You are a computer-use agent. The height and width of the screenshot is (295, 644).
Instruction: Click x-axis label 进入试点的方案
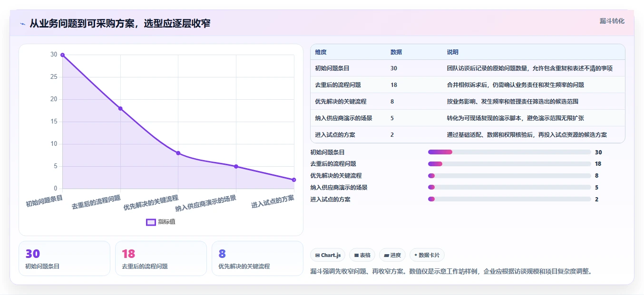click(273, 201)
